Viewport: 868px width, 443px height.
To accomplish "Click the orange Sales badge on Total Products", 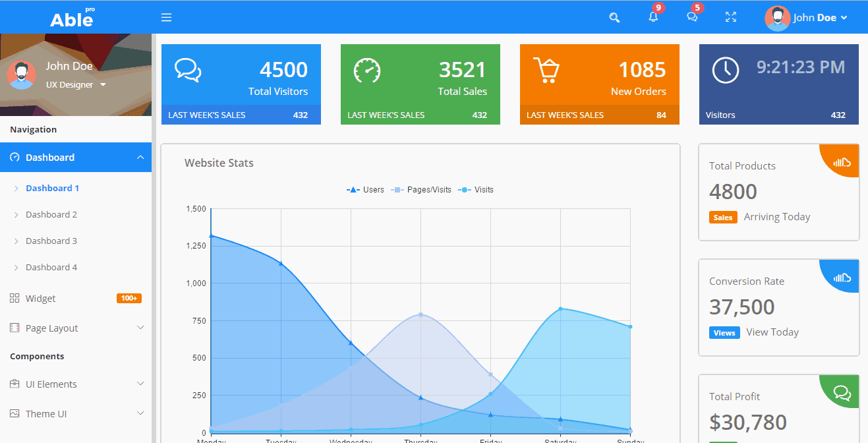I will tap(723, 217).
